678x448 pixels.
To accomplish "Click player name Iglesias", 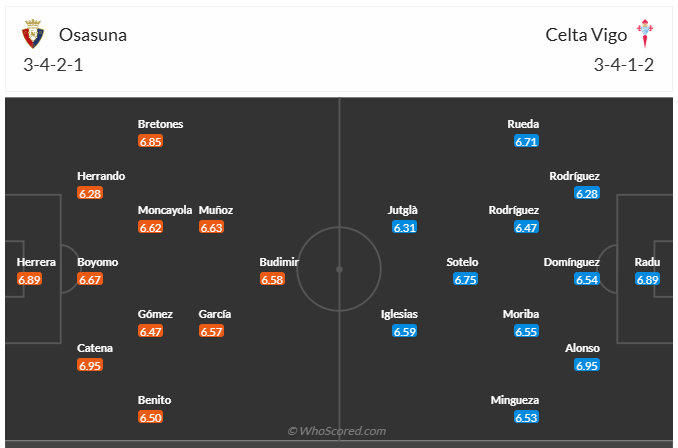I will (x=399, y=314).
